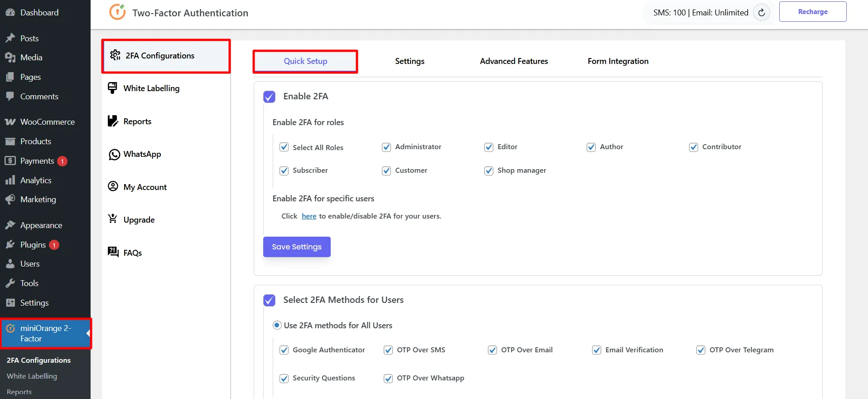This screenshot has height=399, width=868.
Task: Click the WooCommerce logo icon
Action: click(10, 122)
